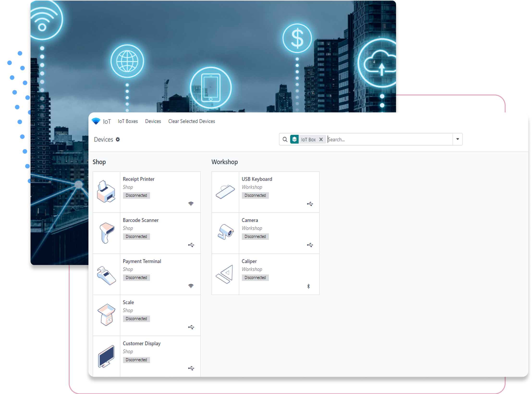The width and height of the screenshot is (532, 394).
Task: Click the IoT app name in navbar
Action: coord(107,122)
